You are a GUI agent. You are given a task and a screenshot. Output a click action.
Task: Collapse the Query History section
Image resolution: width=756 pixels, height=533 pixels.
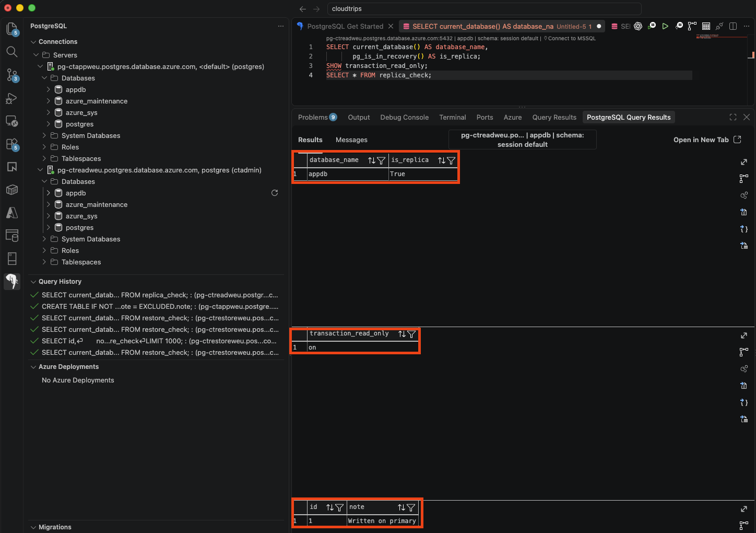click(33, 282)
